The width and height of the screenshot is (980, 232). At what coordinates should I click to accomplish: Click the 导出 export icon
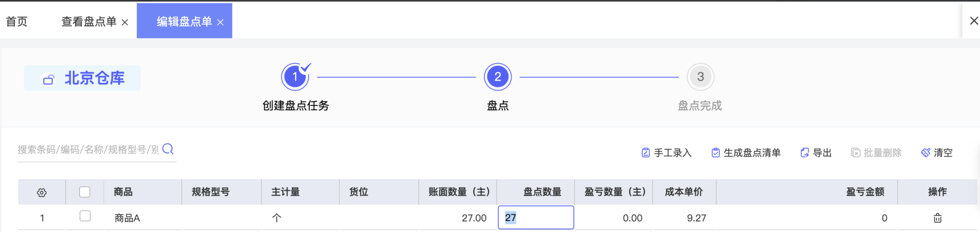click(805, 153)
